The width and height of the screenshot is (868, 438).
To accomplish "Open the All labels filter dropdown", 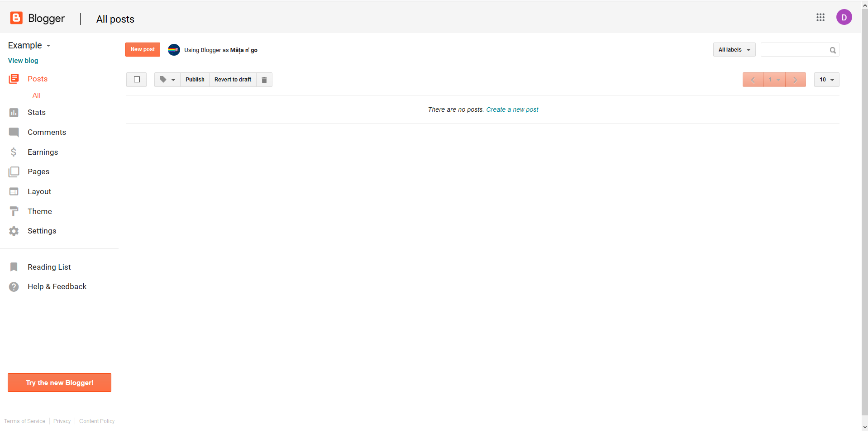I will pyautogui.click(x=734, y=50).
